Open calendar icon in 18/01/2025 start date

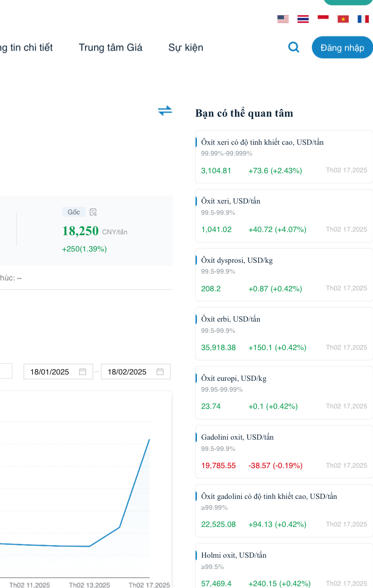(x=82, y=372)
